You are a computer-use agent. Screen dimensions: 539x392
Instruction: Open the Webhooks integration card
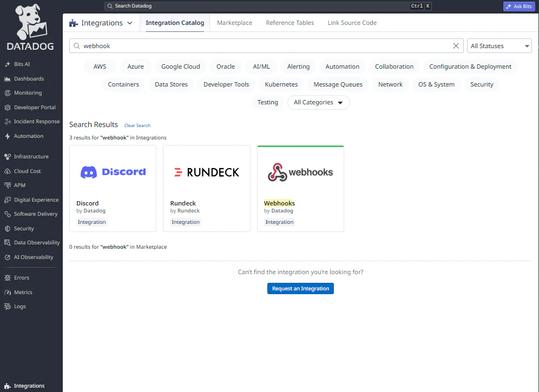coord(300,188)
